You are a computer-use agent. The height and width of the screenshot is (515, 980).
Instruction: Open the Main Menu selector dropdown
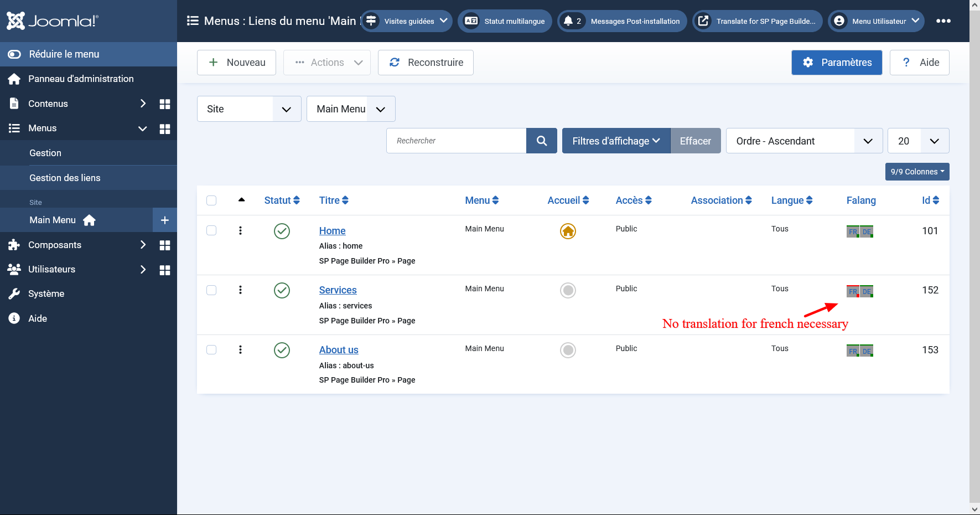click(351, 109)
